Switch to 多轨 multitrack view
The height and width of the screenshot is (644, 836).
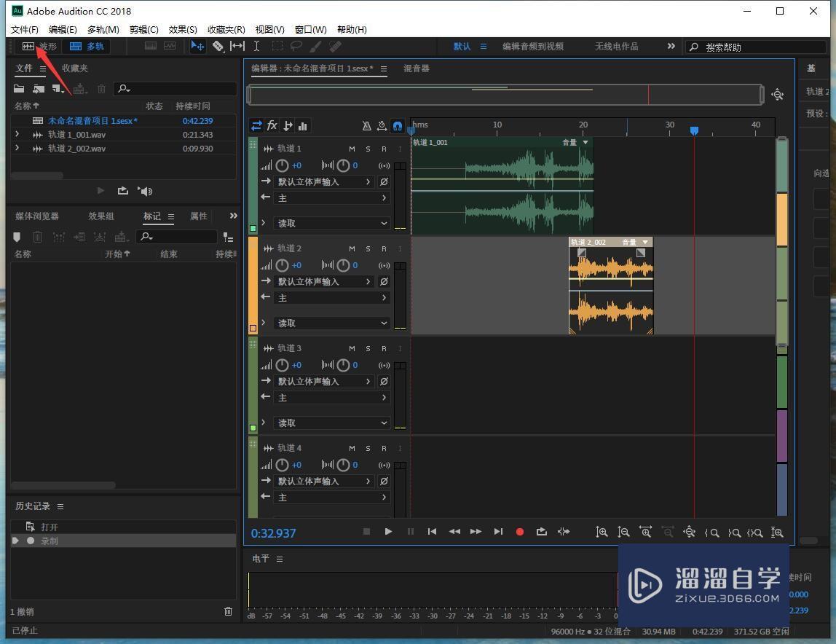87,47
